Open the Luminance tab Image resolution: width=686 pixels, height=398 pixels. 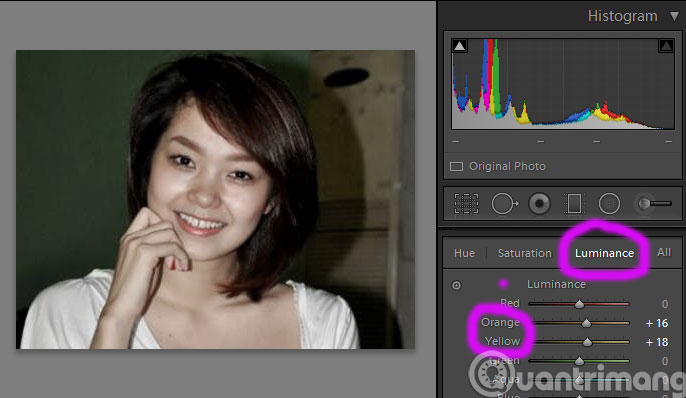[604, 253]
